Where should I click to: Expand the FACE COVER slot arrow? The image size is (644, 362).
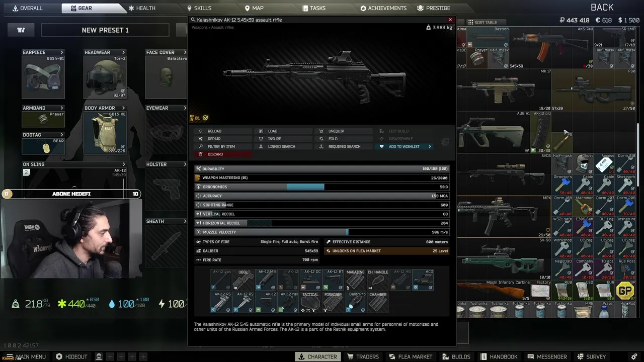pyautogui.click(x=185, y=52)
